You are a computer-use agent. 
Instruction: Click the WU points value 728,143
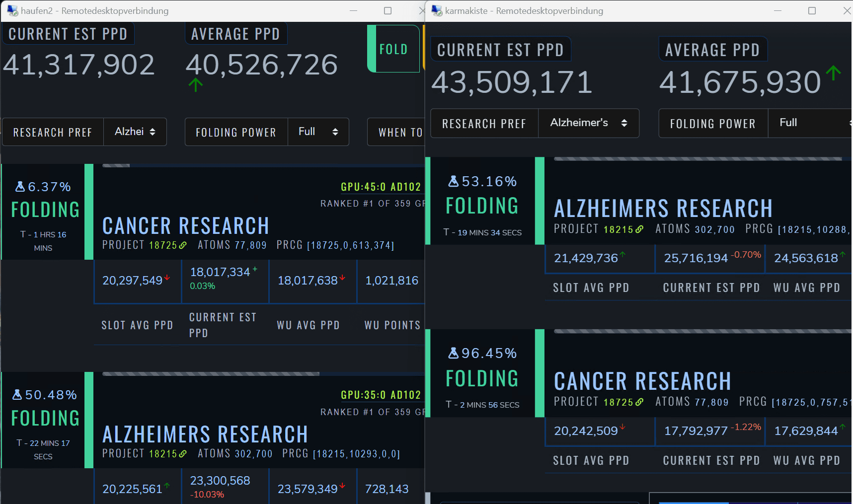387,489
